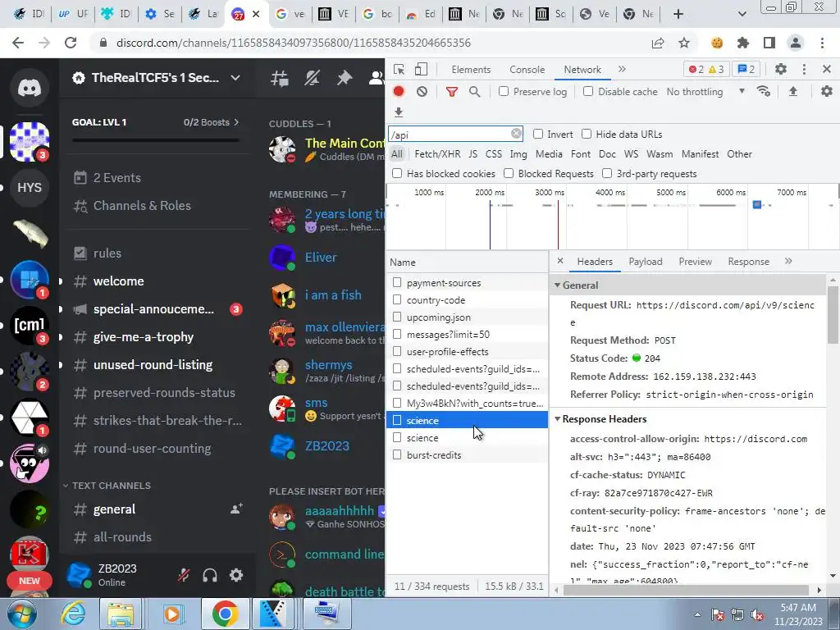This screenshot has height=630, width=840.
Task: Export HAR download arrow
Action: coord(398,112)
